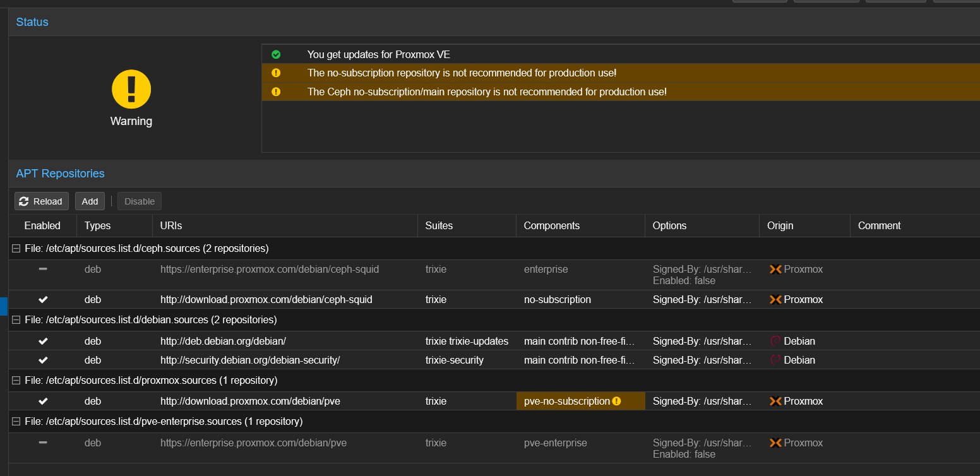The height and width of the screenshot is (476, 980).
Task: Click the green checkmark for Proxmox VE updates
Action: 276,54
